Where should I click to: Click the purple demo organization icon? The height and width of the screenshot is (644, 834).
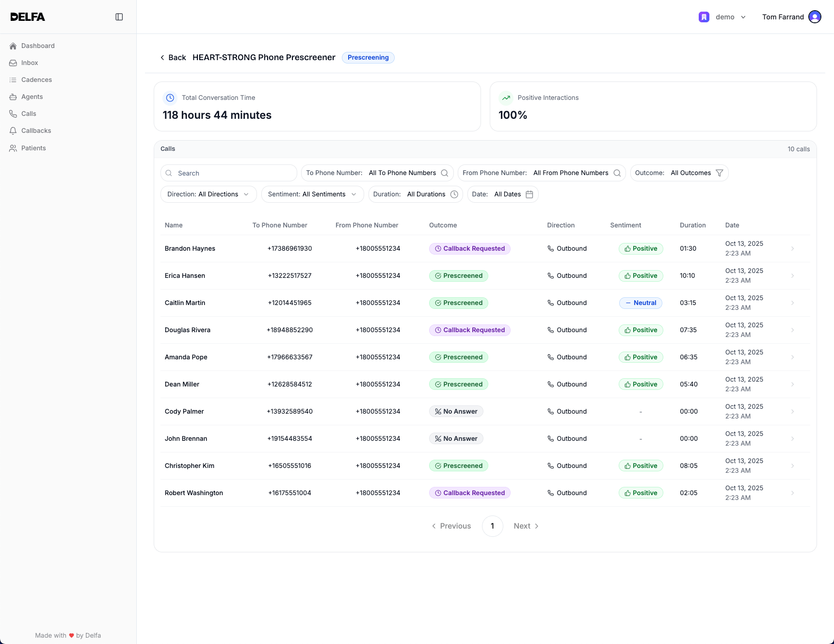[x=704, y=17]
